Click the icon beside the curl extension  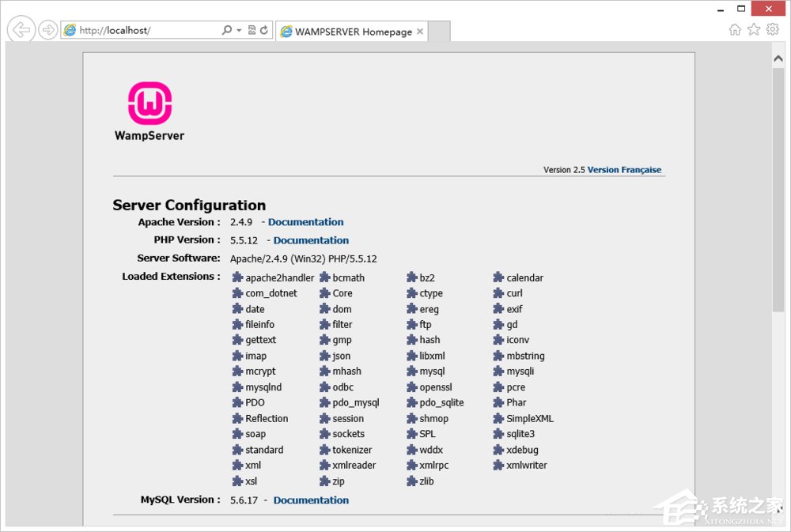coord(498,292)
